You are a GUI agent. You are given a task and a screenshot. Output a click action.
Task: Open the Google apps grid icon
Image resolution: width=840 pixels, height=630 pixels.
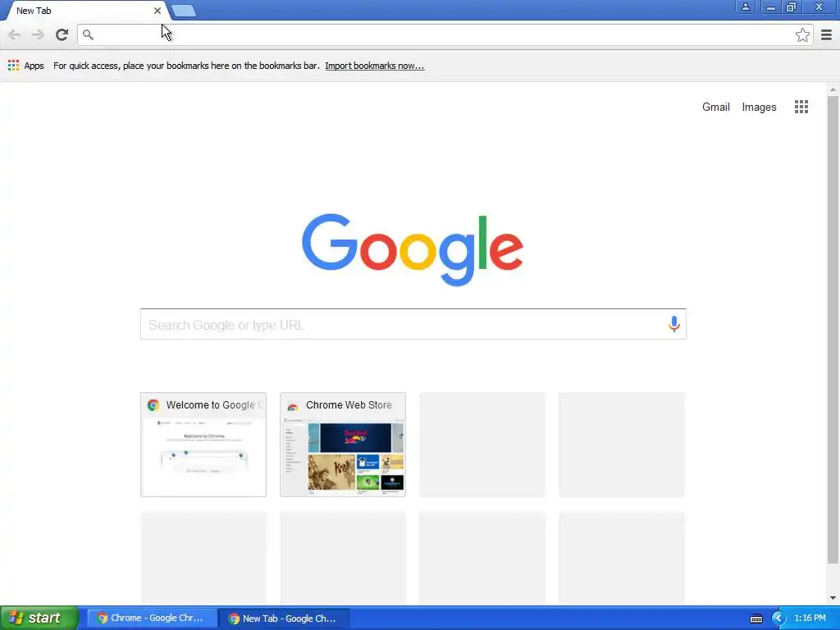pos(801,107)
